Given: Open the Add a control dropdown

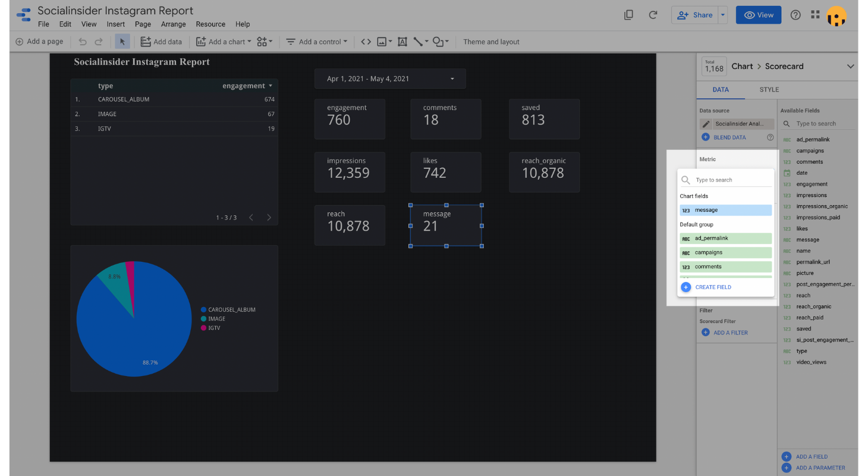Looking at the screenshot, I should tap(316, 42).
